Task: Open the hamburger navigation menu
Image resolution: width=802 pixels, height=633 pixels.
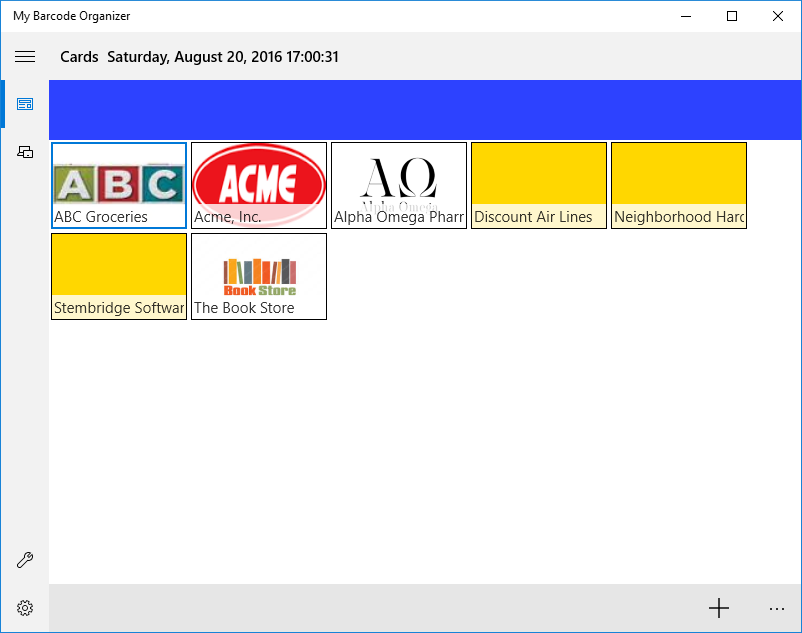Action: pyautogui.click(x=25, y=57)
